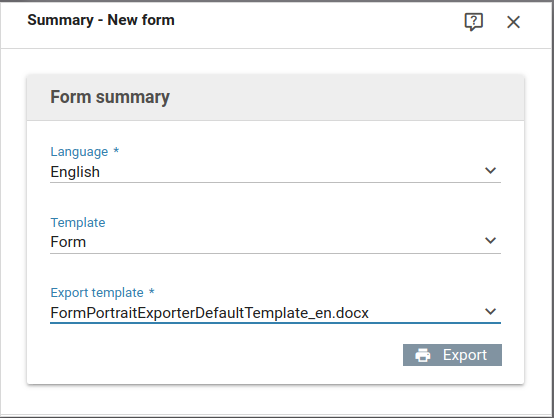Click the gray header area right of Form summary

pos(346,98)
